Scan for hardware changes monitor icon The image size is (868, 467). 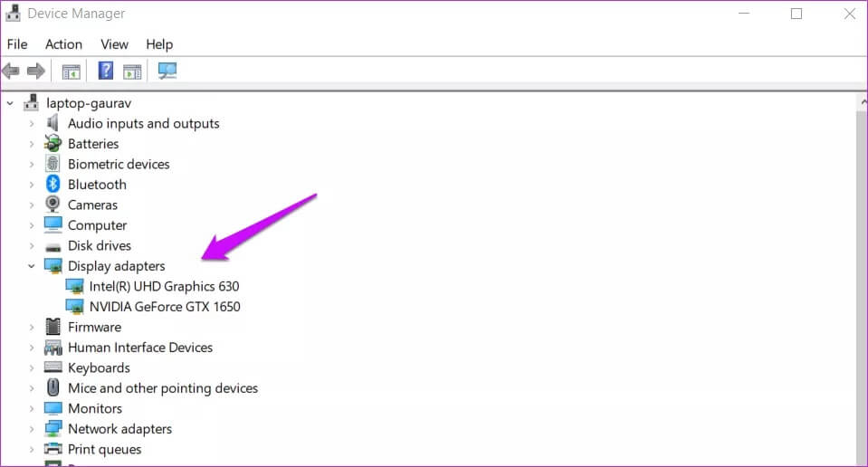(x=167, y=71)
